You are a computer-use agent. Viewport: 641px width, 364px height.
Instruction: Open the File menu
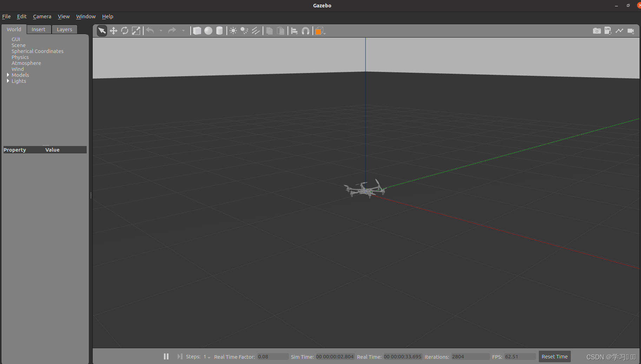pyautogui.click(x=6, y=16)
